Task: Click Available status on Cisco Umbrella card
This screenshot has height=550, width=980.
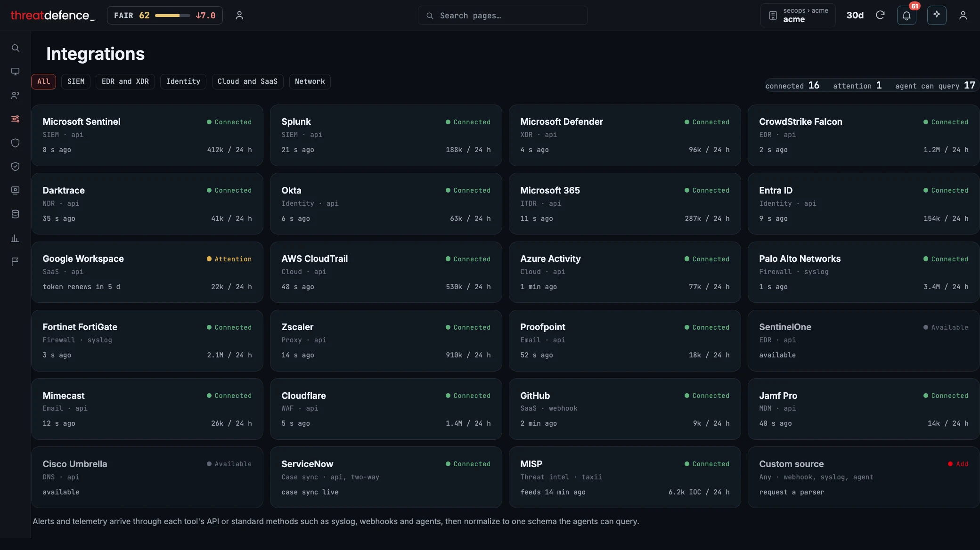Action: tap(229, 464)
